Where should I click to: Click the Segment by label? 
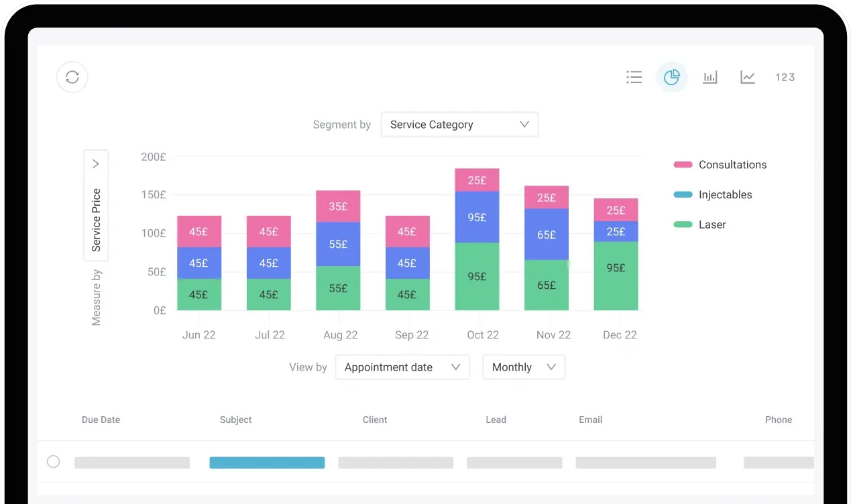click(342, 124)
